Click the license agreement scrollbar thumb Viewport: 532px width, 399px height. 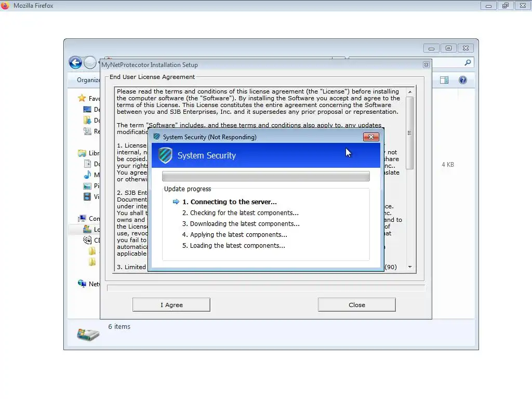click(x=410, y=133)
